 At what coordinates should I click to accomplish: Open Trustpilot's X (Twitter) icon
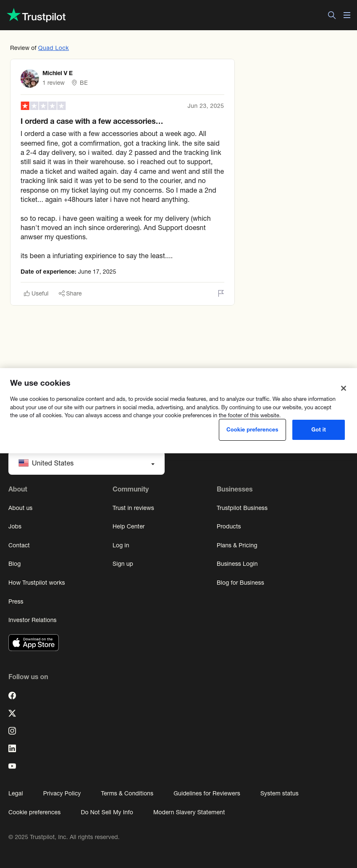coord(12,713)
